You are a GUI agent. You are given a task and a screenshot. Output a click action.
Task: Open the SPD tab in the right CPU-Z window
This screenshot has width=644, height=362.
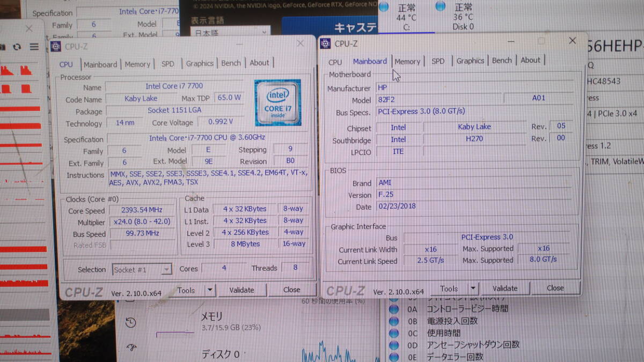[x=438, y=61]
